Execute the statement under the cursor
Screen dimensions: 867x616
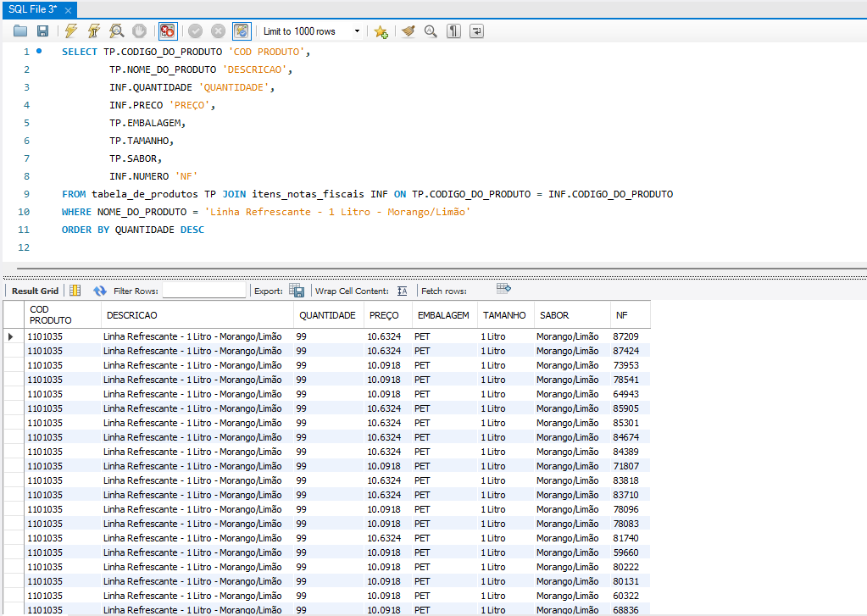pyautogui.click(x=94, y=31)
